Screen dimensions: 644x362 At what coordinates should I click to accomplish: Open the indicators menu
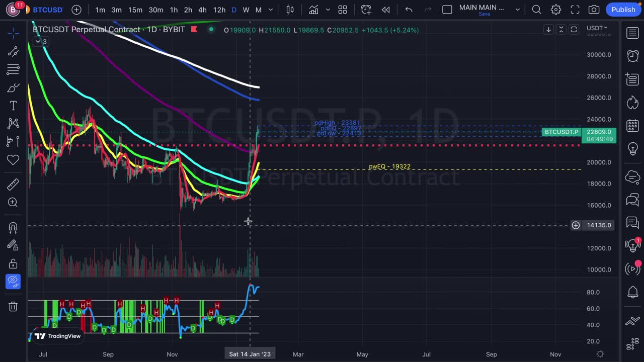pyautogui.click(x=314, y=10)
